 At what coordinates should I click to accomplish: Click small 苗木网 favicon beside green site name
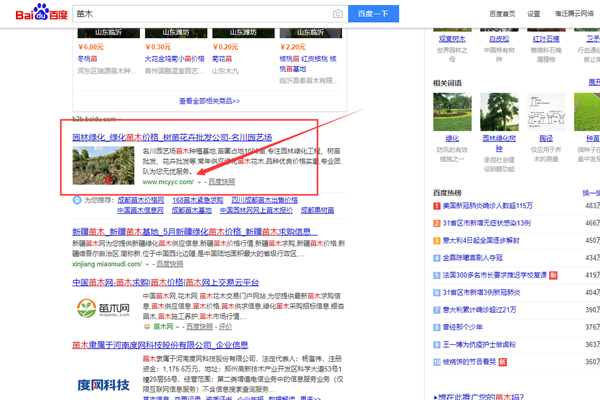click(147, 327)
